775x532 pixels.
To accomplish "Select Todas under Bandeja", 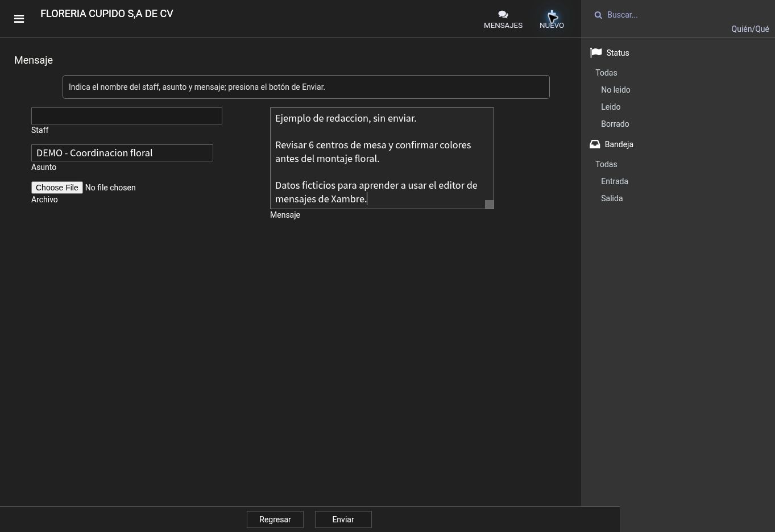I will (606, 164).
